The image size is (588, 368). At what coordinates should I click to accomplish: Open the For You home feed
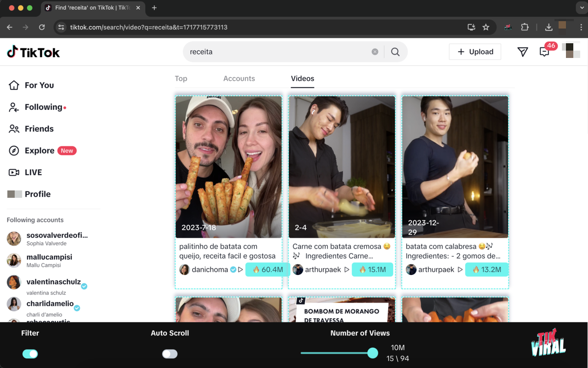pos(39,85)
